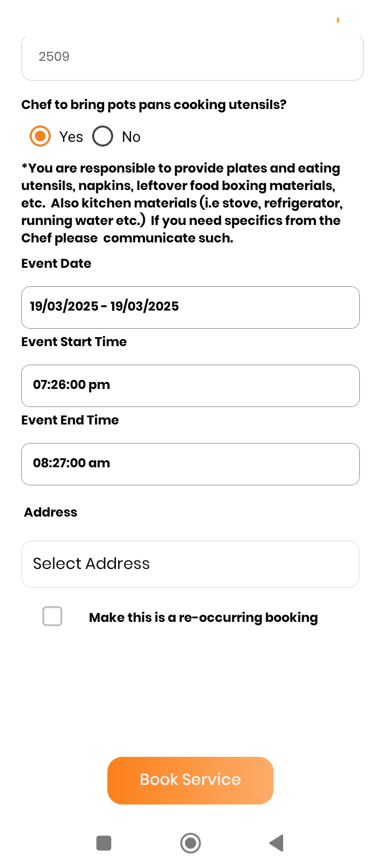Screen dimensions: 381x868
Task: Change the 08:27:00 am end time
Action: 190,464
